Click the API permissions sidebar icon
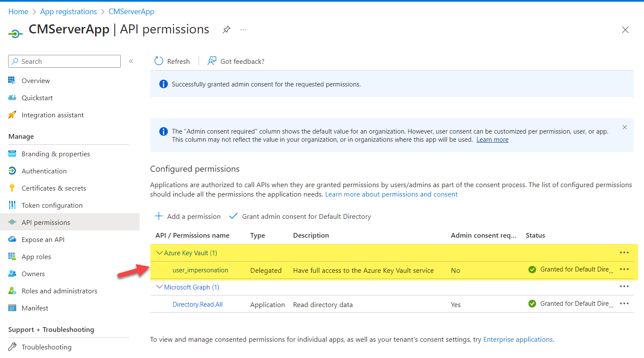Screen dimensions: 644x358 [12, 222]
